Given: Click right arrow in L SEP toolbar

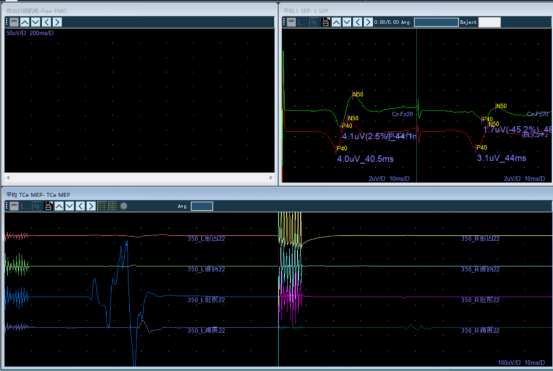Looking at the screenshot, I should pyautogui.click(x=368, y=22).
